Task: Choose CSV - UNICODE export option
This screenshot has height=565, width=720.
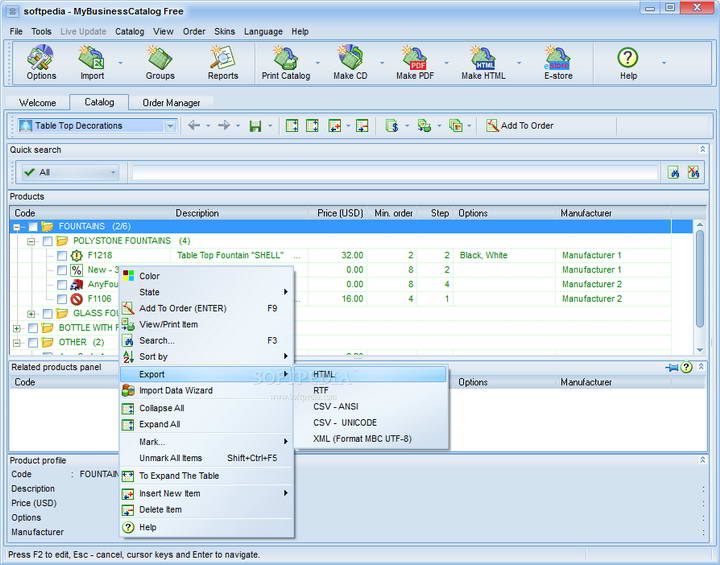Action: click(x=370, y=423)
